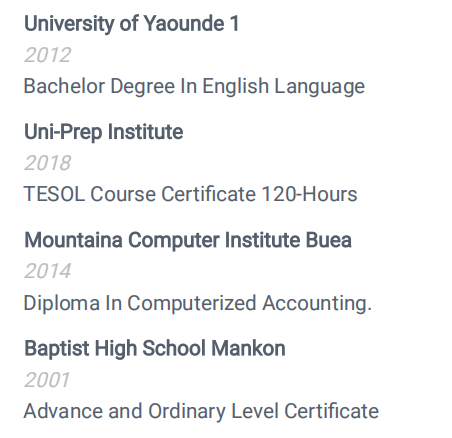The image size is (452, 438).
Task: Click the word Yaounde in first heading
Action: pos(184,24)
